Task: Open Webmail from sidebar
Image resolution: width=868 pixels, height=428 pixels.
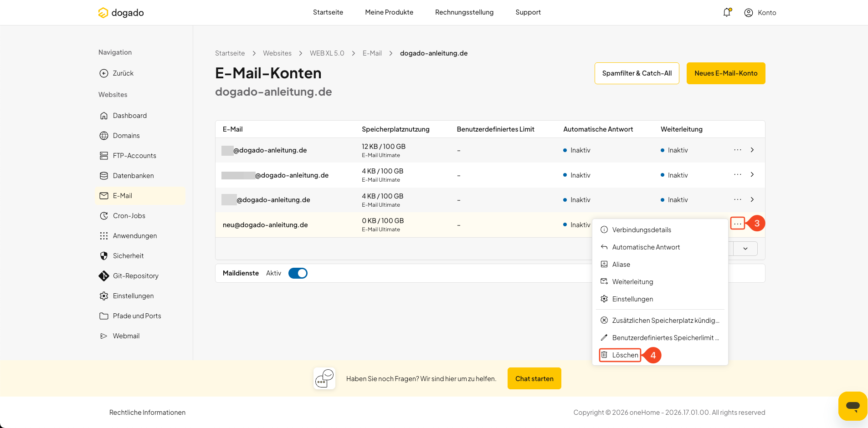Action: click(x=140, y=336)
